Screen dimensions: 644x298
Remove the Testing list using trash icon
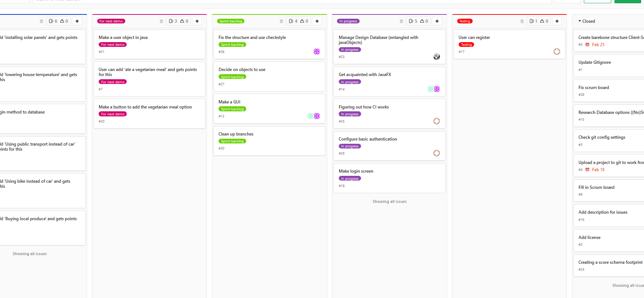522,21
